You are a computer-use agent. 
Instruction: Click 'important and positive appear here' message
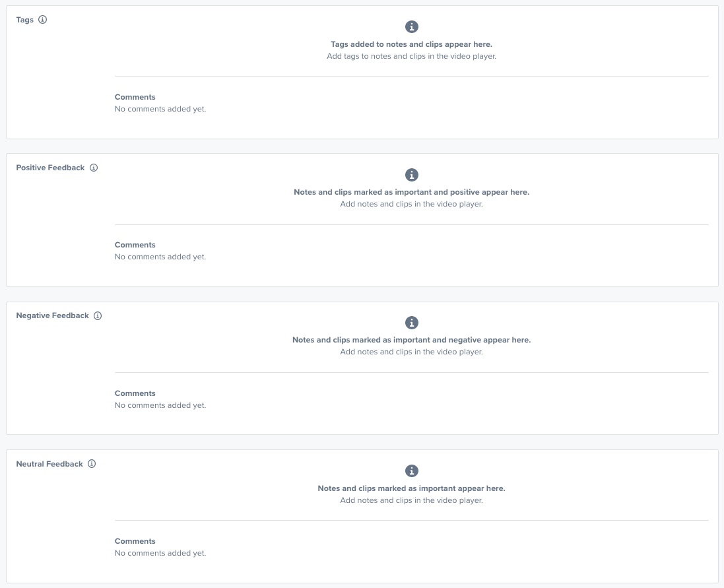click(x=411, y=192)
